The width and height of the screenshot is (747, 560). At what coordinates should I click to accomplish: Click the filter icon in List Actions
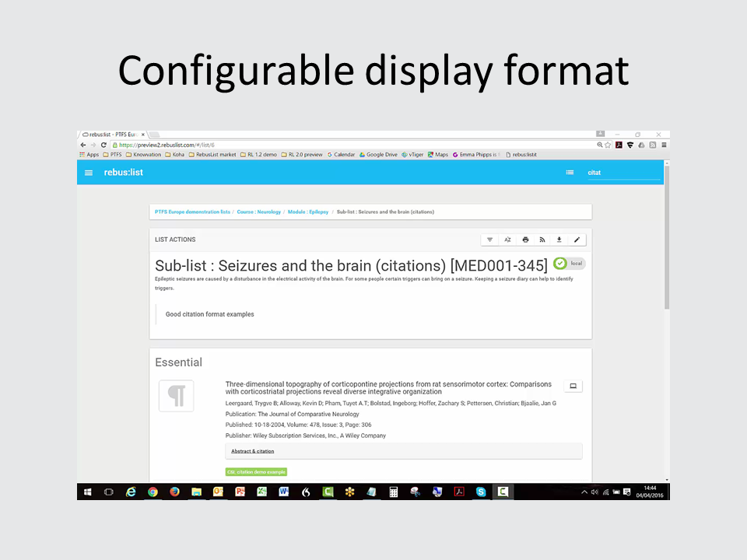[490, 240]
